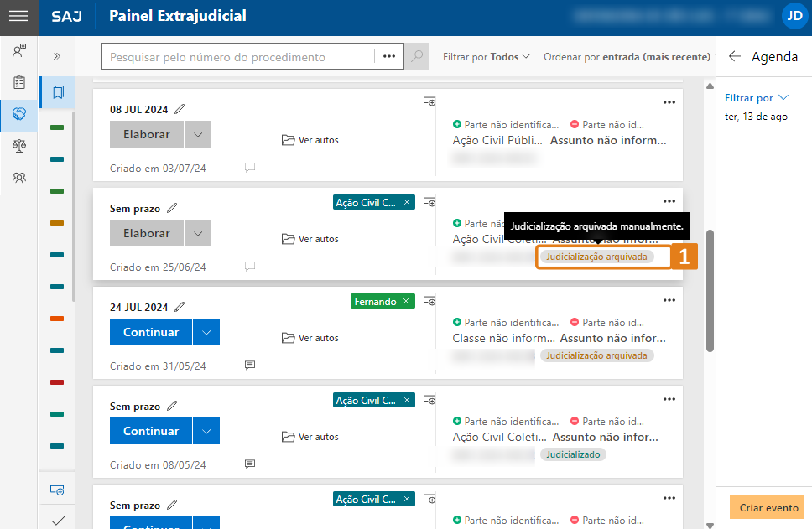Open the three-dot options inside the search box

(389, 56)
